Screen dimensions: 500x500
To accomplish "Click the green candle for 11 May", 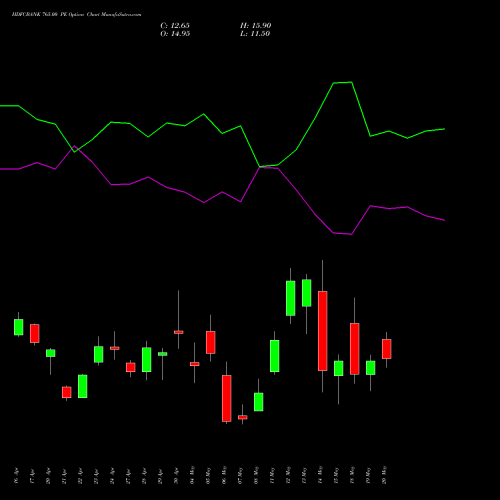I will 275,356.
